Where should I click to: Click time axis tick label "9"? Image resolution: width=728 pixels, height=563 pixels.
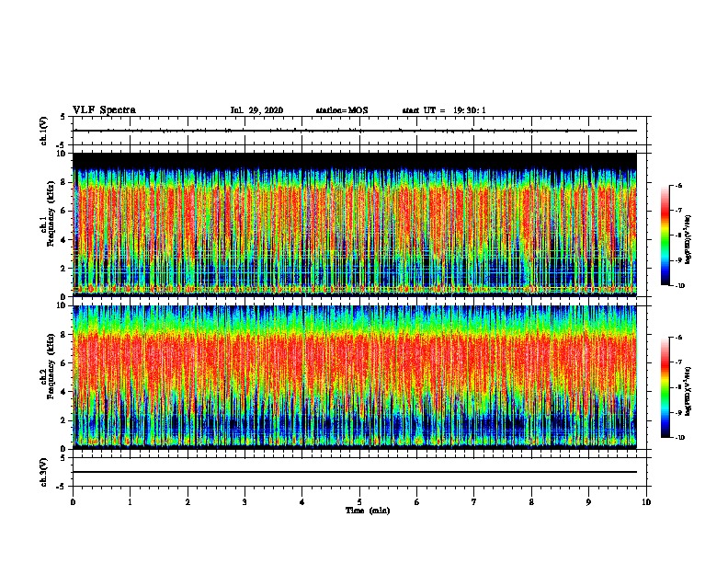[588, 502]
